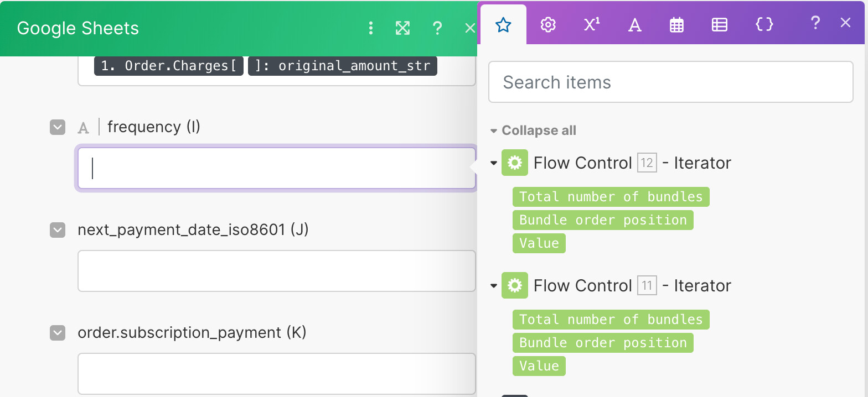The width and height of the screenshot is (868, 397).
Task: Insert Bundle order position from Iterator 11
Action: tap(603, 343)
